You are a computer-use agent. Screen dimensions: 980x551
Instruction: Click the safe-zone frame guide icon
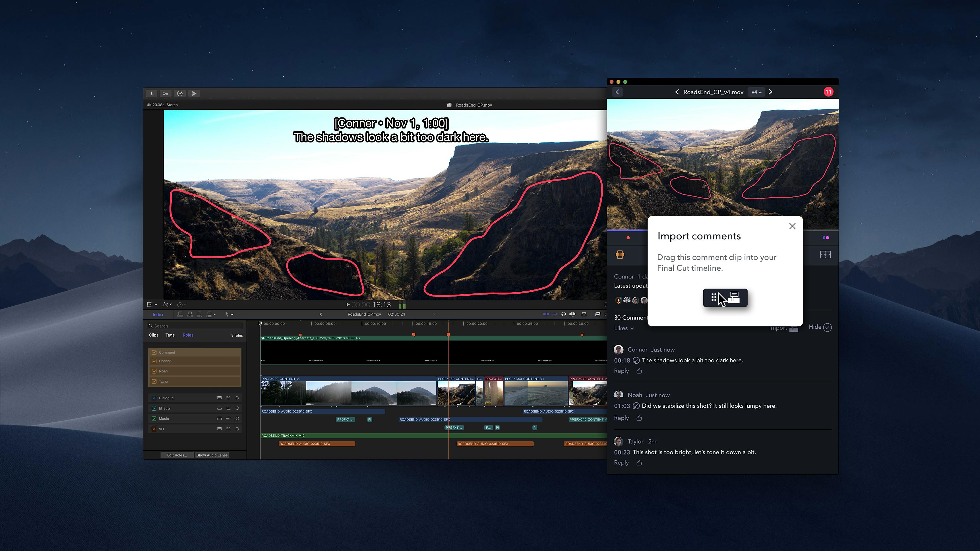coord(825,255)
